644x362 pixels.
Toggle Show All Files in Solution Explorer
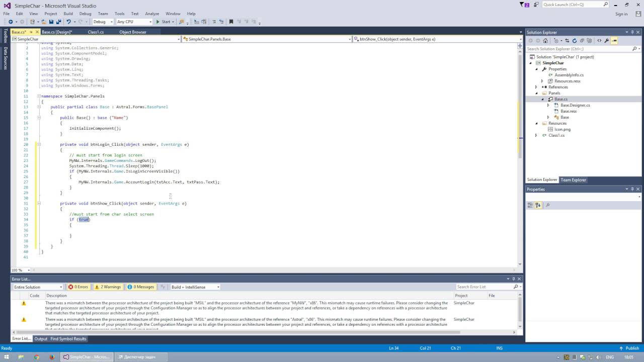click(589, 41)
